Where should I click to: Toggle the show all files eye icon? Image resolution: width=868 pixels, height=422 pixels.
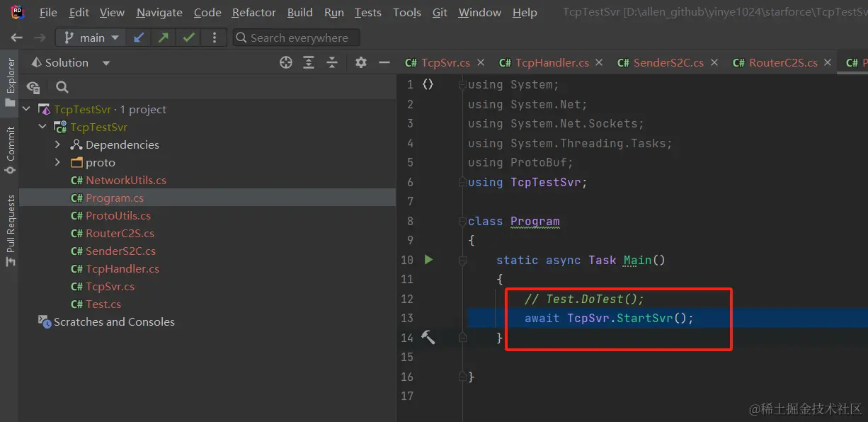pos(33,87)
